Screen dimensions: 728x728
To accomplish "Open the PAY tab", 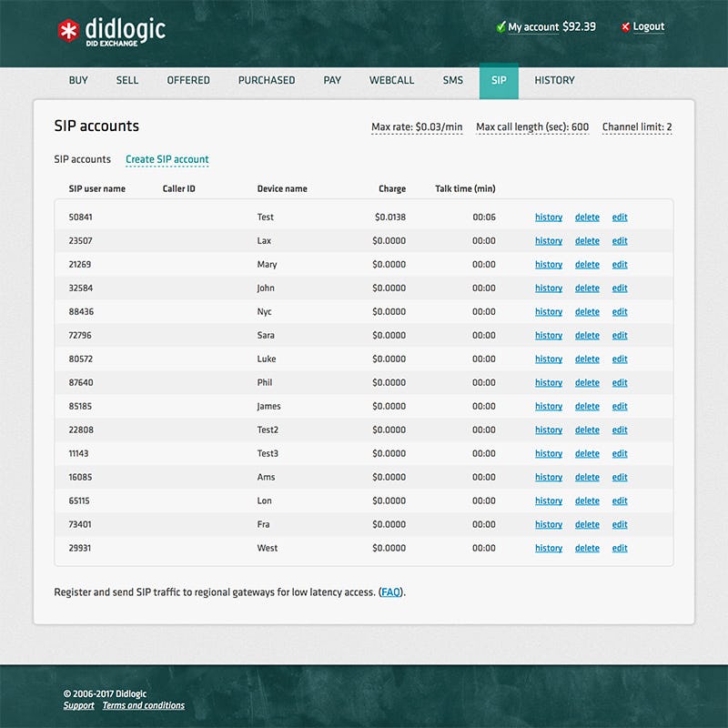I will tap(332, 80).
